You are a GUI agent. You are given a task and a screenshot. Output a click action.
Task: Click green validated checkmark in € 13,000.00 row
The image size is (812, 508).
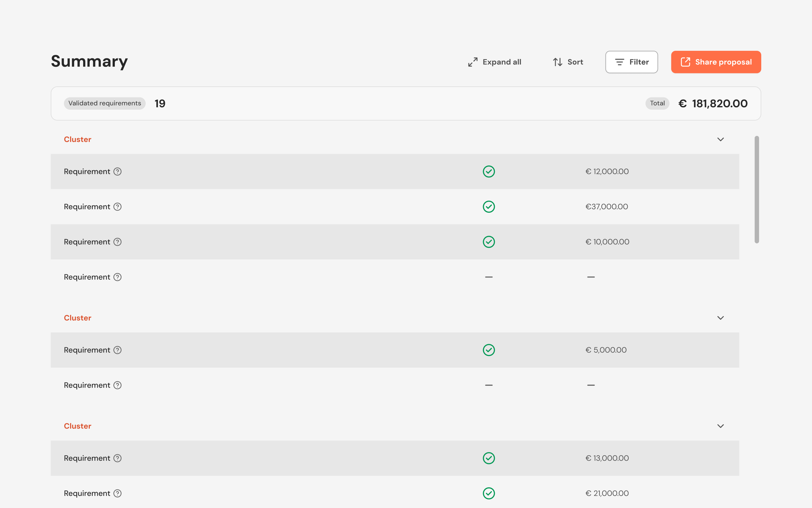click(489, 458)
